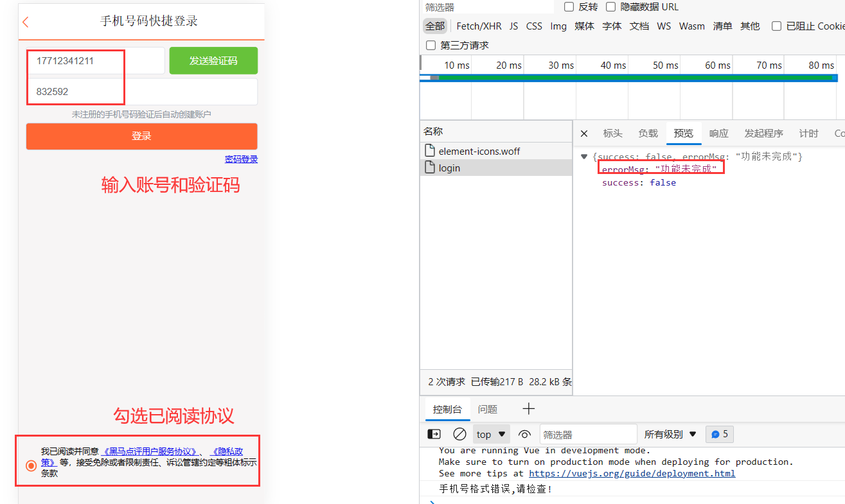Screen dimensions: 845x504
Task: Click the verification code input field
Action: [x=141, y=92]
